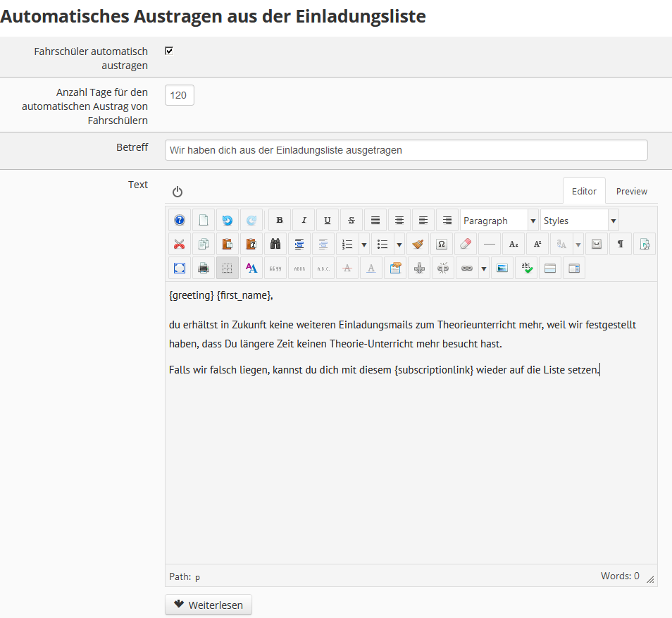Insert special character with omega icon
Image resolution: width=672 pixels, height=618 pixels.
[x=442, y=245]
